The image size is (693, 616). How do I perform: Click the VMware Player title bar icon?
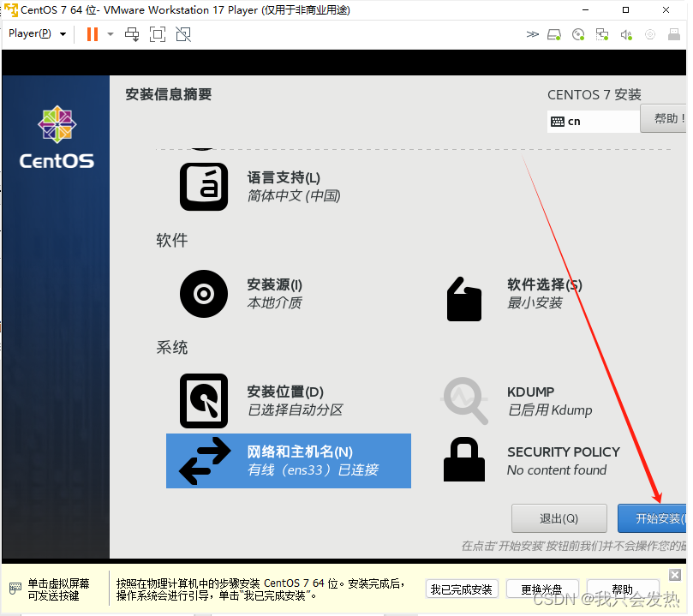pyautogui.click(x=11, y=9)
